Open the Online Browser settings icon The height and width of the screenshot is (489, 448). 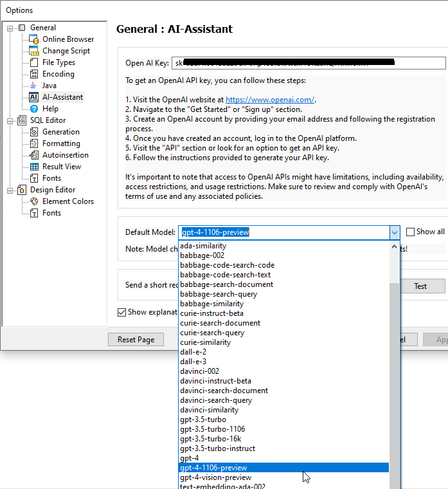point(35,39)
